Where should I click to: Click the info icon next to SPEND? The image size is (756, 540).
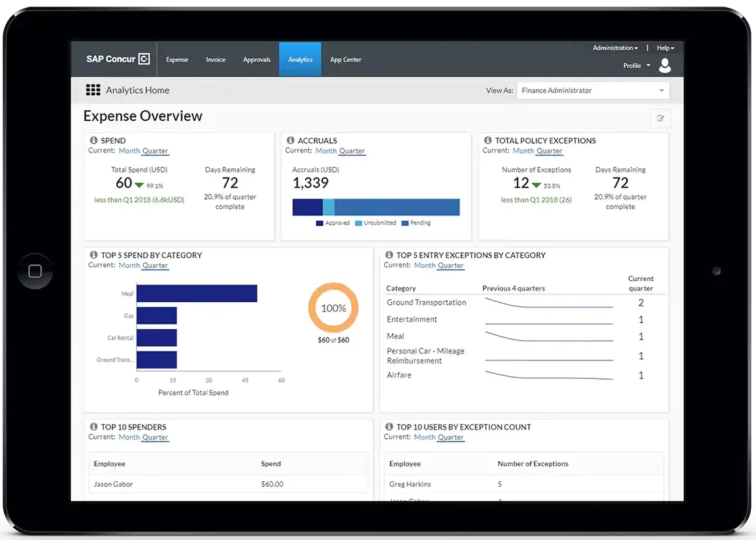pos(93,141)
